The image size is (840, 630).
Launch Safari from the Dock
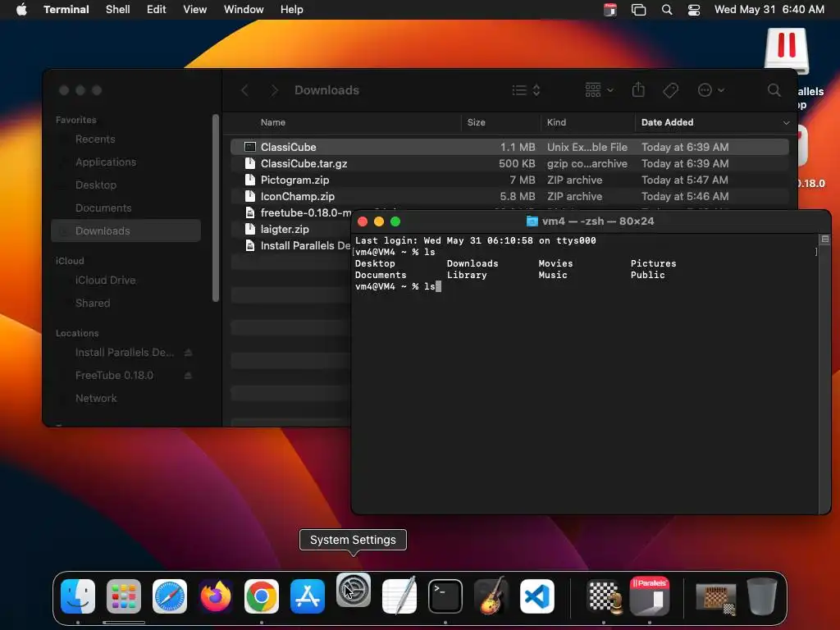click(x=170, y=596)
